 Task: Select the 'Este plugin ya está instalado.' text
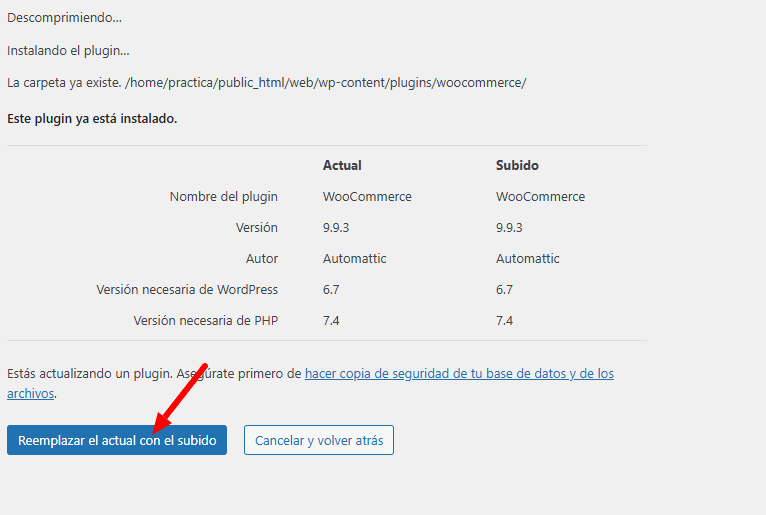pos(92,119)
